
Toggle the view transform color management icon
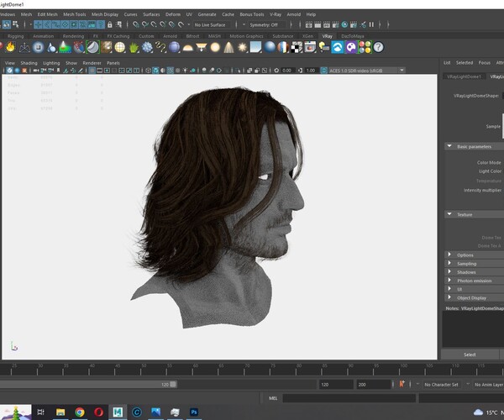(323, 71)
